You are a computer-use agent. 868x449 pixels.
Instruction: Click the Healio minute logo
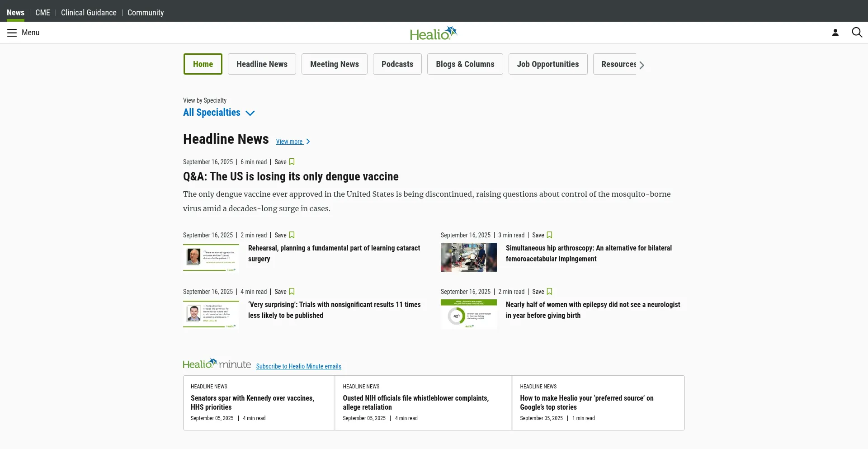(x=217, y=364)
